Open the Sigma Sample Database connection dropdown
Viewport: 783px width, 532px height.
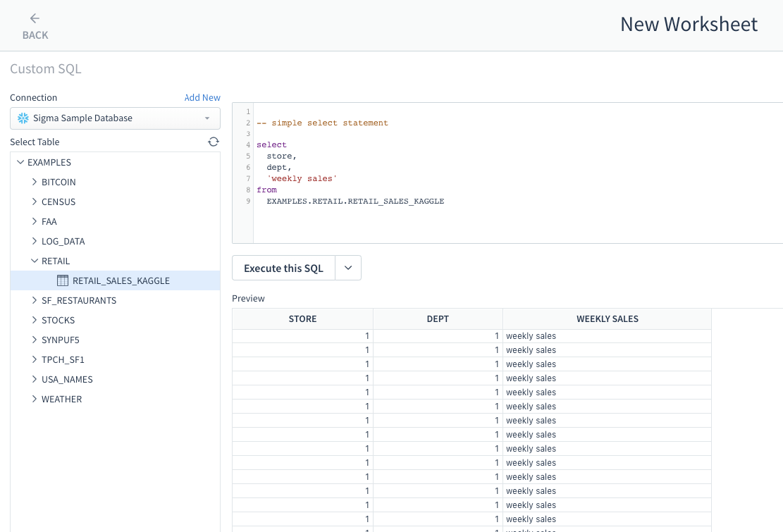[116, 118]
